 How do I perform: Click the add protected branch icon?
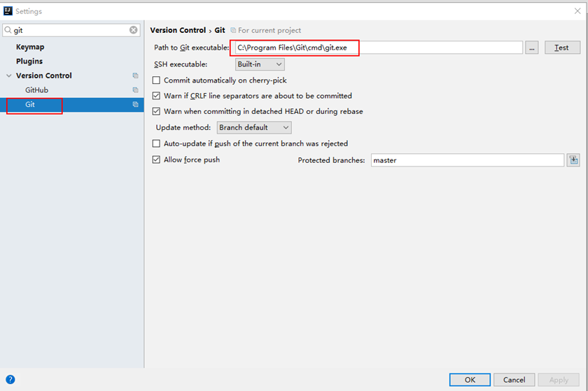573,160
